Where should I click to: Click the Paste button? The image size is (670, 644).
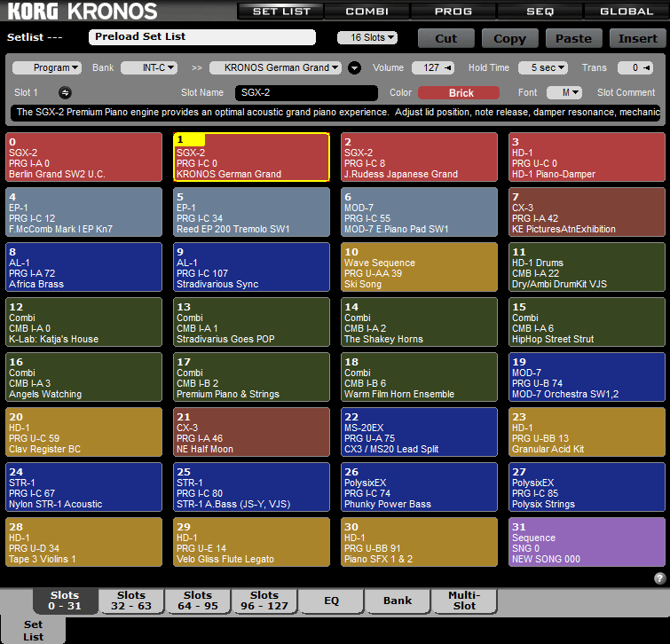click(x=574, y=38)
